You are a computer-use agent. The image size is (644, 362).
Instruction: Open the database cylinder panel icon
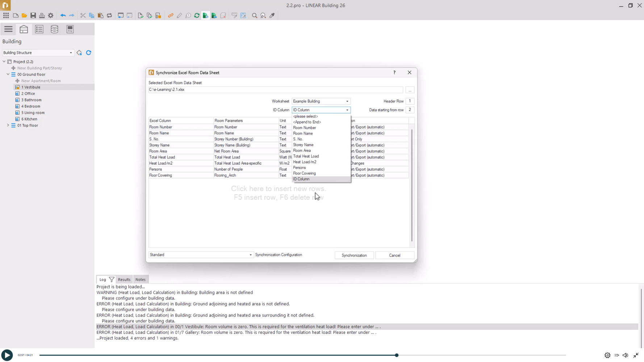(x=54, y=29)
